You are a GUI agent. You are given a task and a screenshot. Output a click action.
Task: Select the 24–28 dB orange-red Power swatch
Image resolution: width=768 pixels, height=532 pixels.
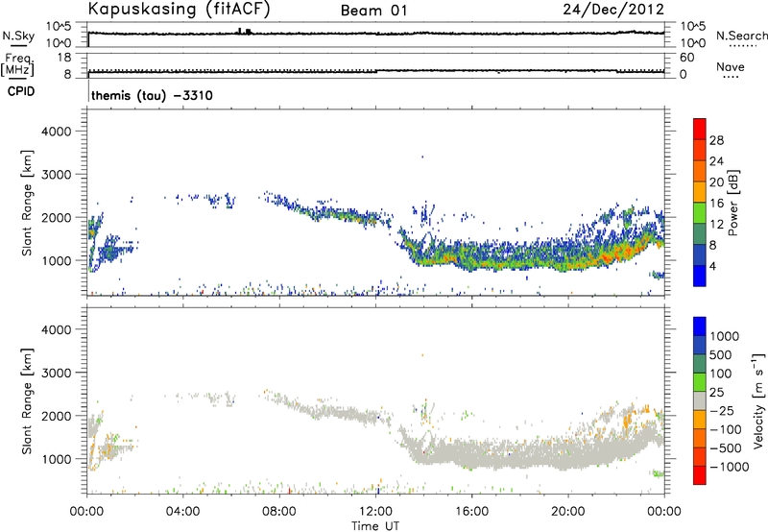(x=700, y=150)
